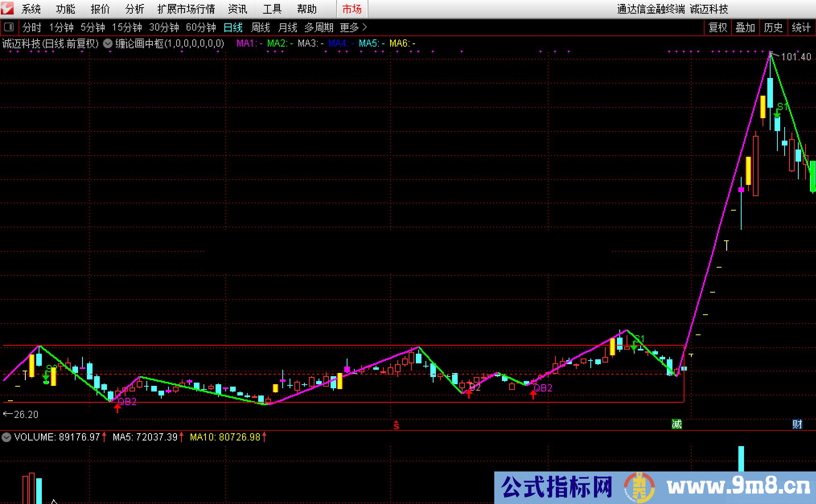The width and height of the screenshot is (816, 504).
Task: Click the red up arrow beside VOLUME value
Action: click(104, 437)
